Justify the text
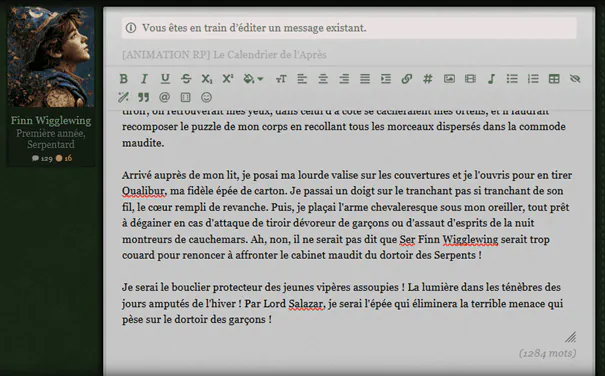 [365, 79]
